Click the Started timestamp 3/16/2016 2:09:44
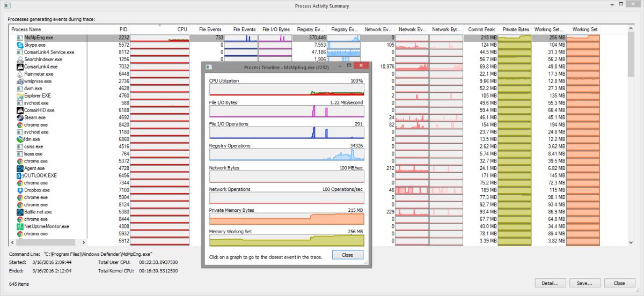 click(x=53, y=262)
